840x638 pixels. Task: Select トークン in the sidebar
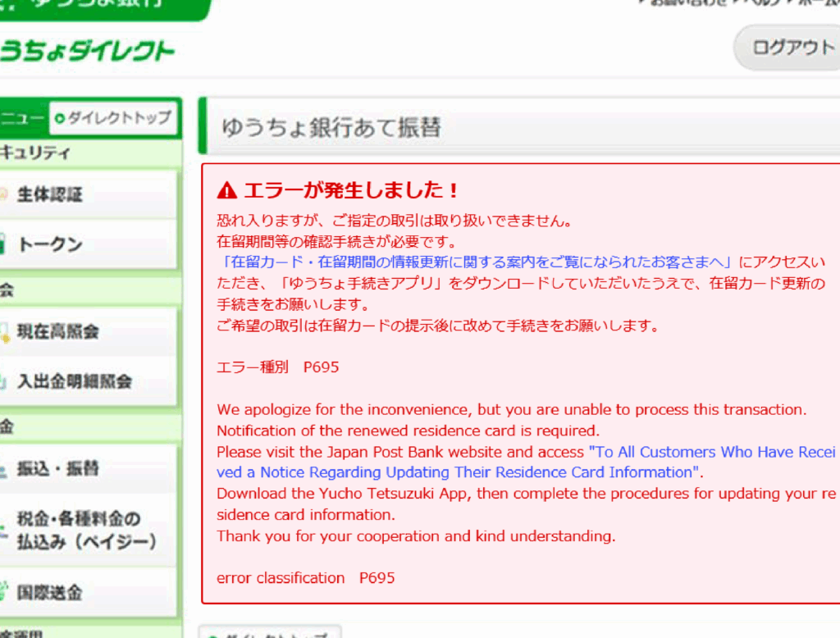(89, 244)
